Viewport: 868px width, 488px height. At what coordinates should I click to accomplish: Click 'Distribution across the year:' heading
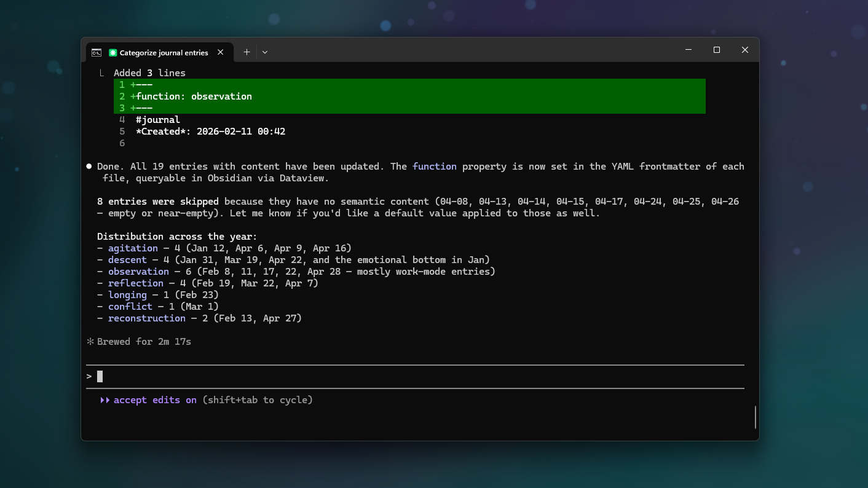click(177, 237)
